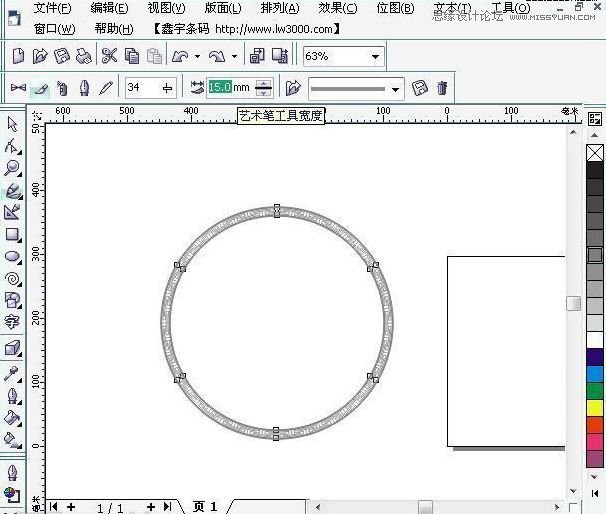Click the Redo arrow icon
This screenshot has height=514, width=606.
pos(217,56)
